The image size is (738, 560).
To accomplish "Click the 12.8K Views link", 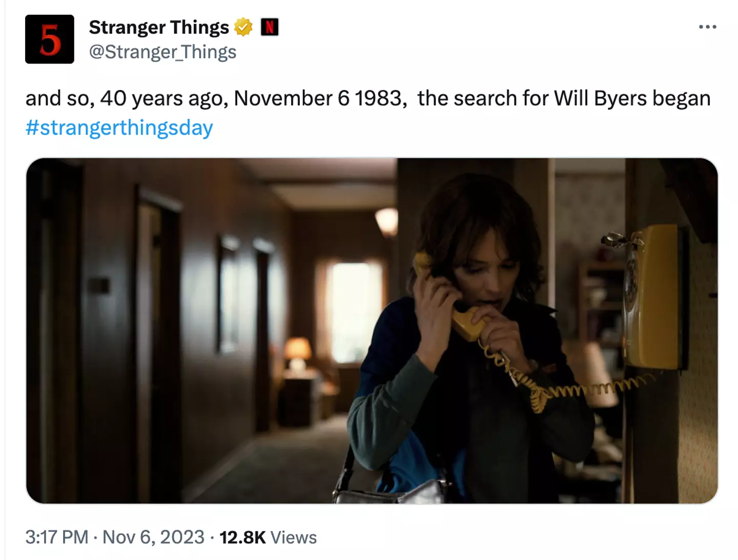I will point(265,538).
